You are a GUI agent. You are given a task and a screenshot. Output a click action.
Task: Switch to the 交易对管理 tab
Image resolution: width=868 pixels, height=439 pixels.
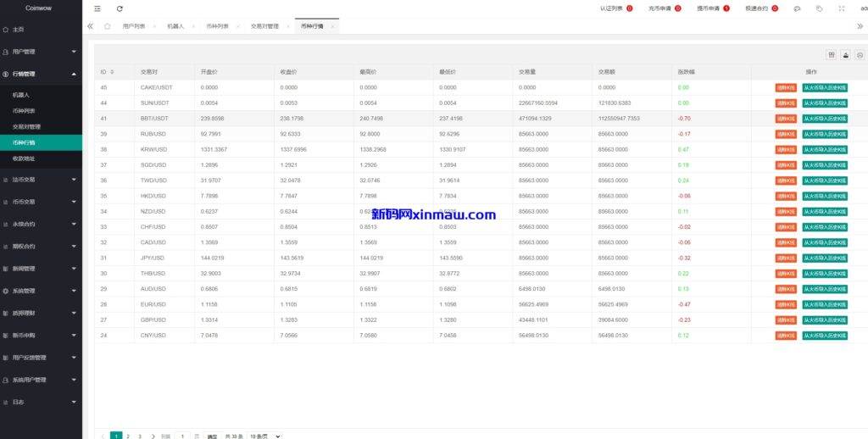click(264, 26)
